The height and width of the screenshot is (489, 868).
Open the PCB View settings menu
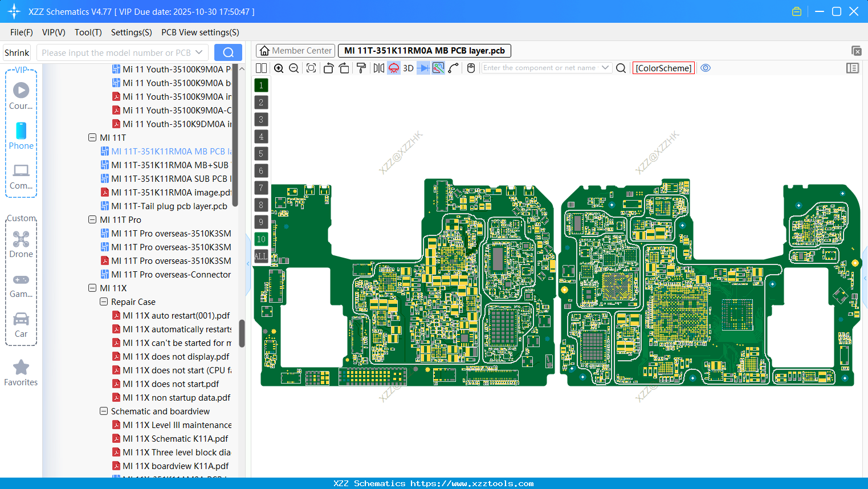(199, 32)
